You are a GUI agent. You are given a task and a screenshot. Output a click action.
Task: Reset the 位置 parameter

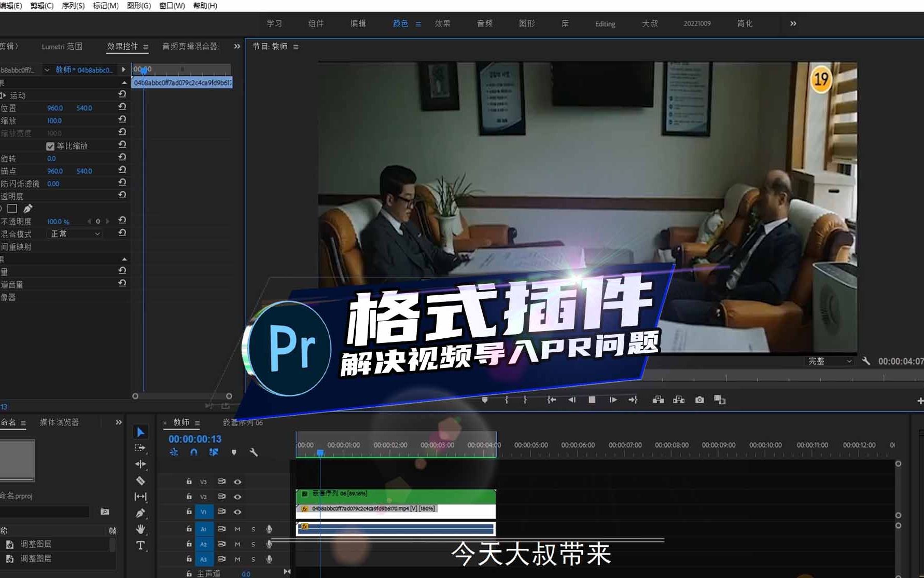coord(122,106)
